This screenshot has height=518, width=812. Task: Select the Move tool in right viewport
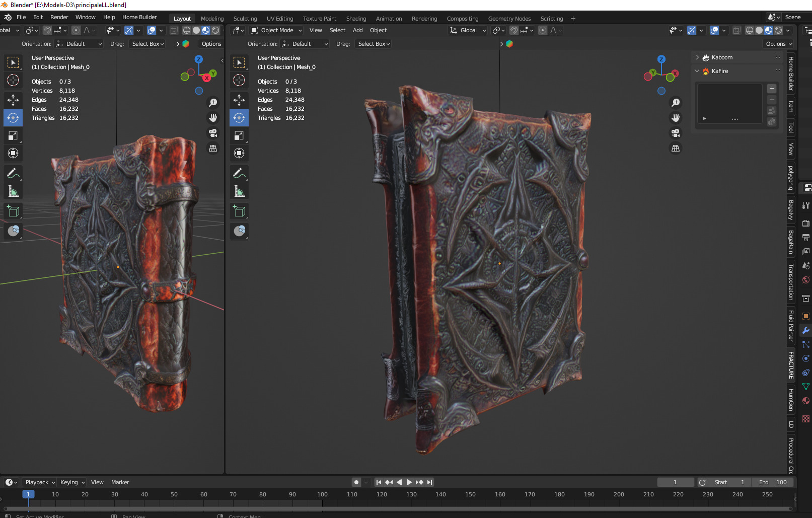239,100
